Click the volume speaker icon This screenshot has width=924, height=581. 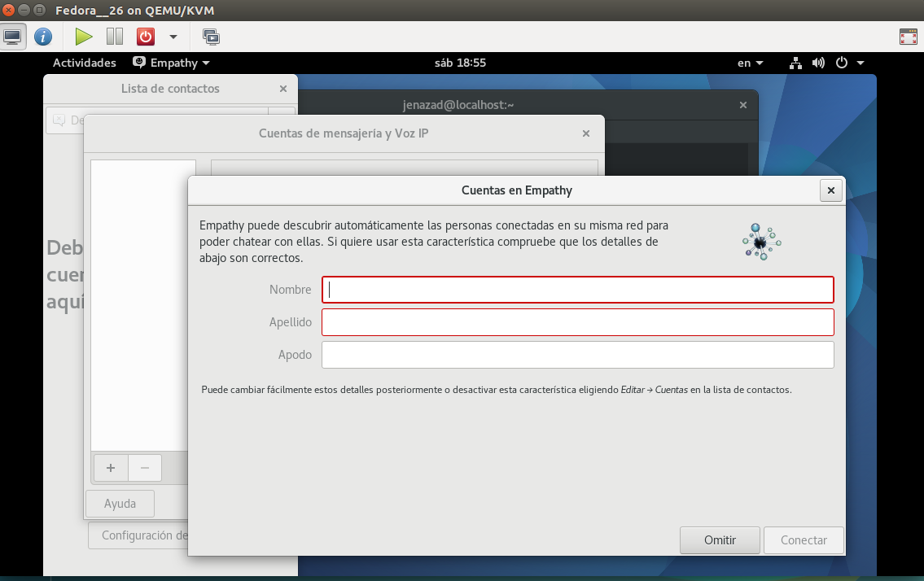(x=818, y=63)
